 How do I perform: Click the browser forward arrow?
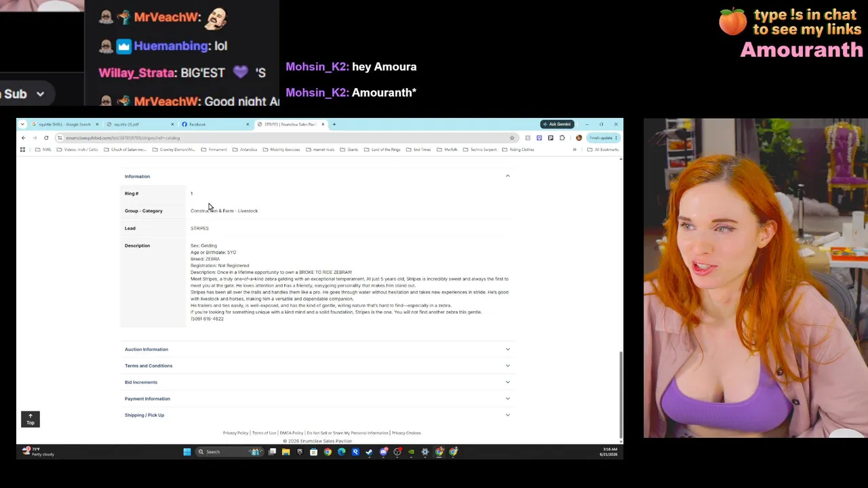(35, 138)
